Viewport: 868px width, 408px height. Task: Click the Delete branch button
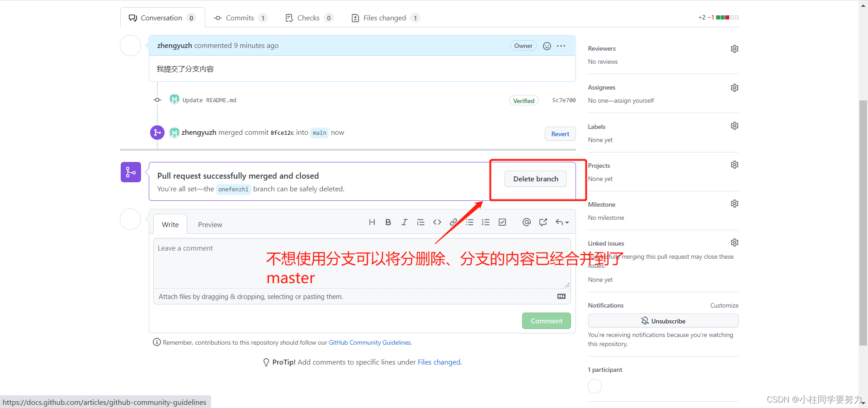coord(535,179)
